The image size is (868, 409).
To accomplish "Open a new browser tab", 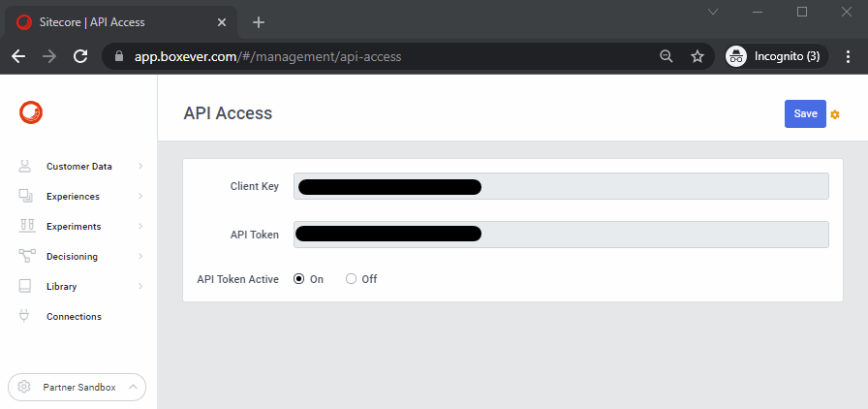I will (x=258, y=22).
